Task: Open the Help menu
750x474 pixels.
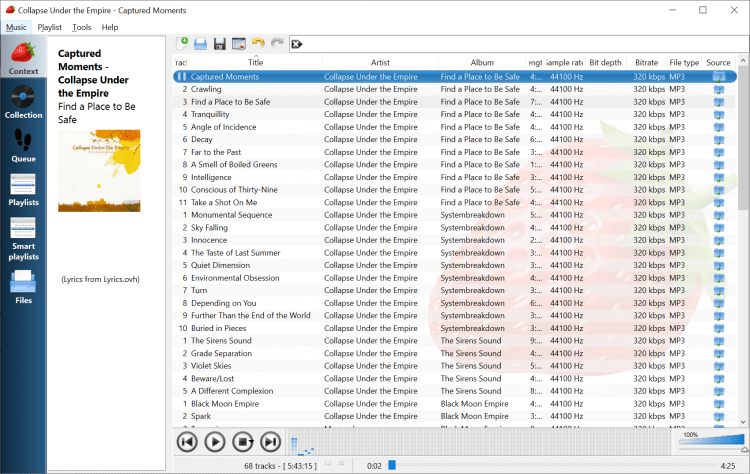Action: (110, 27)
